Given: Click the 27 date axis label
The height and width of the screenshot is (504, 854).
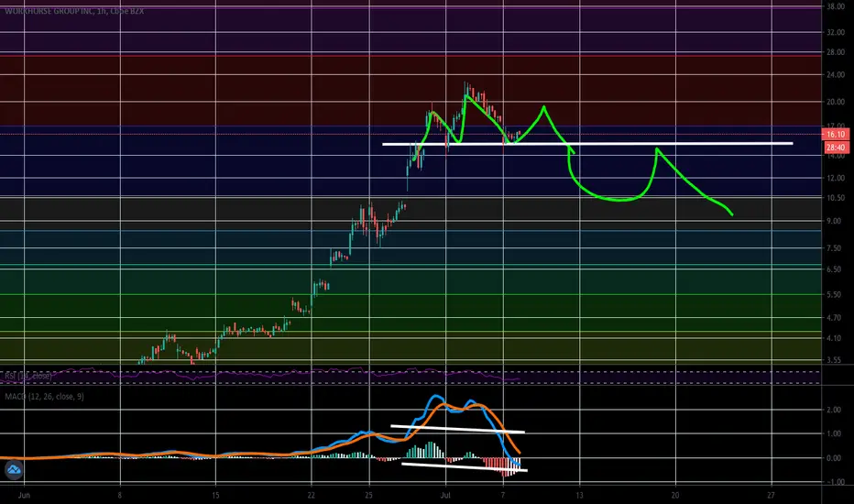Looking at the screenshot, I should point(771,495).
